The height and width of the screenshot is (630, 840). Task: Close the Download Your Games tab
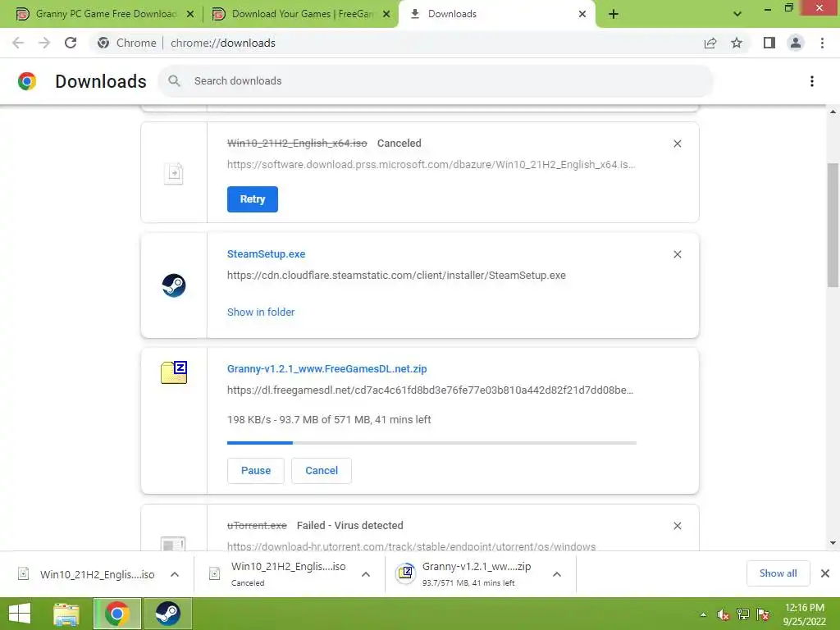click(386, 14)
